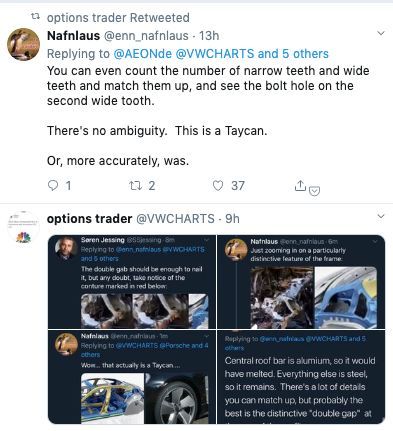Viewport: 393px width, 431px height.
Task: Open the options trader display name
Action: 89,219
